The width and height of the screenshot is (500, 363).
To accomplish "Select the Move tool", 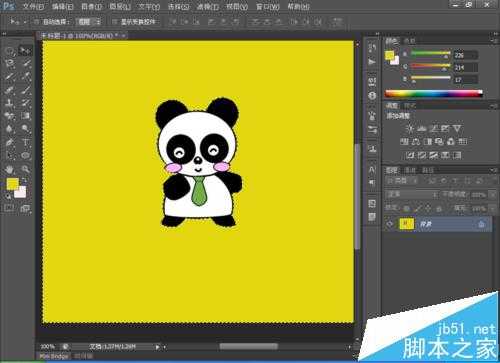I will [x=25, y=51].
